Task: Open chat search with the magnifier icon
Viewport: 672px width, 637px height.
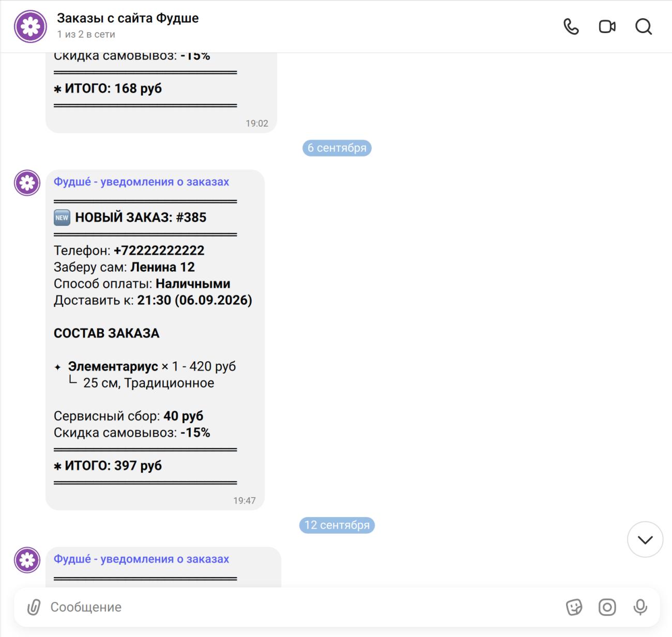Action: coord(643,26)
